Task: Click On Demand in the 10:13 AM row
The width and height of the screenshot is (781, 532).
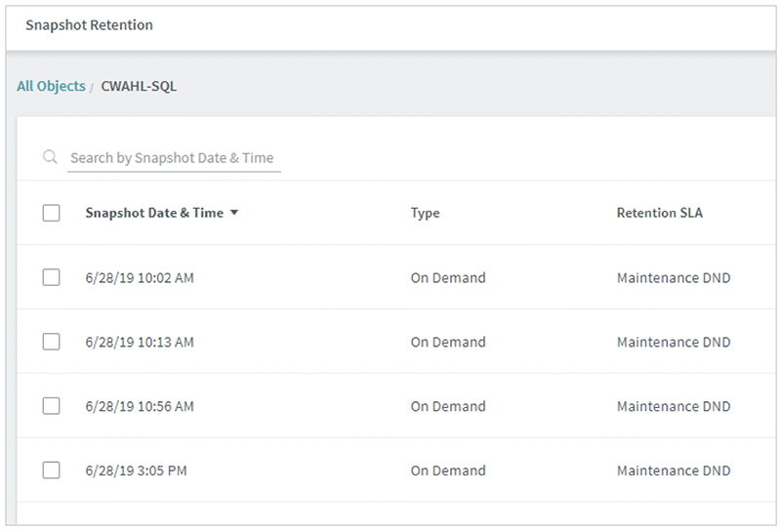Action: (x=448, y=343)
